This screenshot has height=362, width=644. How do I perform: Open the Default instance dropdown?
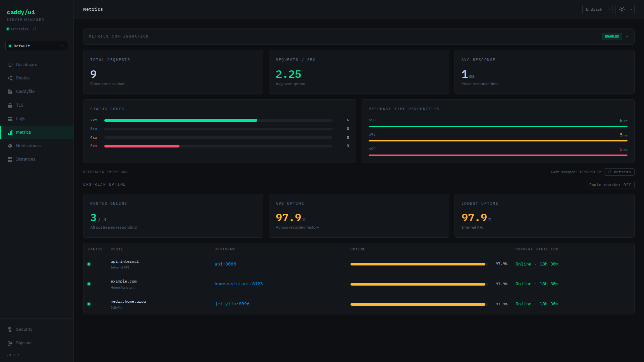(x=37, y=46)
